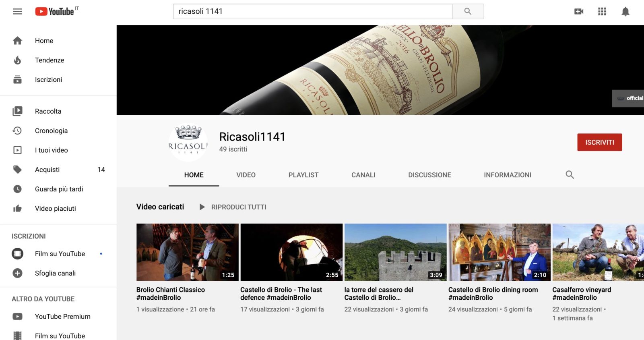Viewport: 644px width, 340px height.
Task: Open the CANALI tab
Action: tap(363, 175)
